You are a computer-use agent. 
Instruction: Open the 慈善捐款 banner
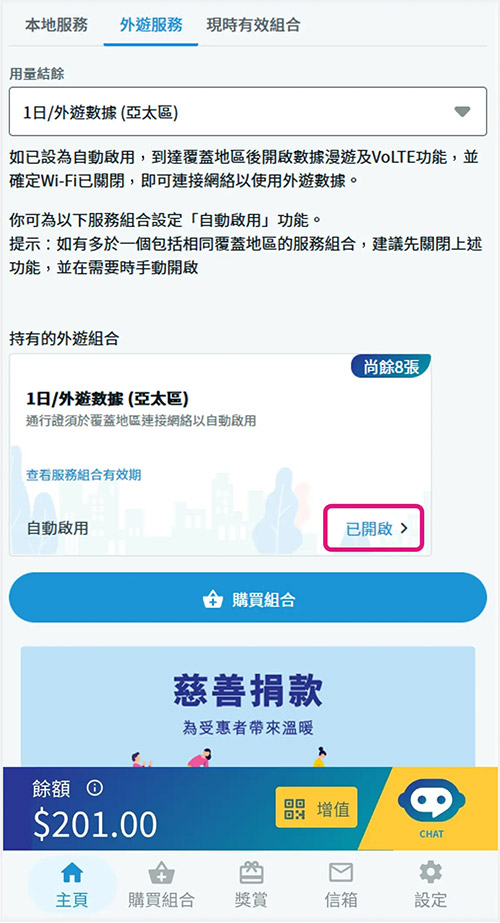pyautogui.click(x=248, y=706)
